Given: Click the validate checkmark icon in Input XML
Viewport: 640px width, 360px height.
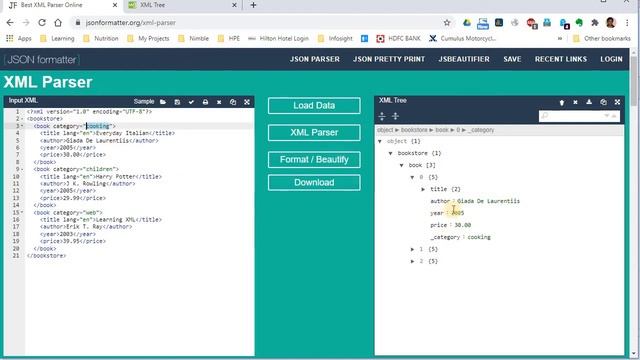Looking at the screenshot, I should coord(191,102).
